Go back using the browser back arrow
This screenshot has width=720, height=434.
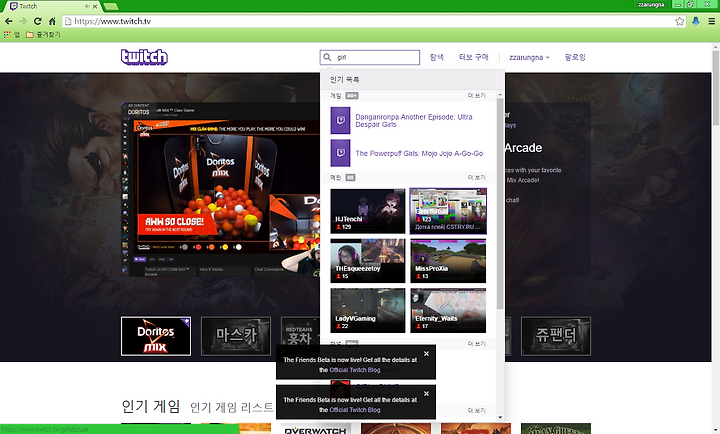pyautogui.click(x=8, y=21)
